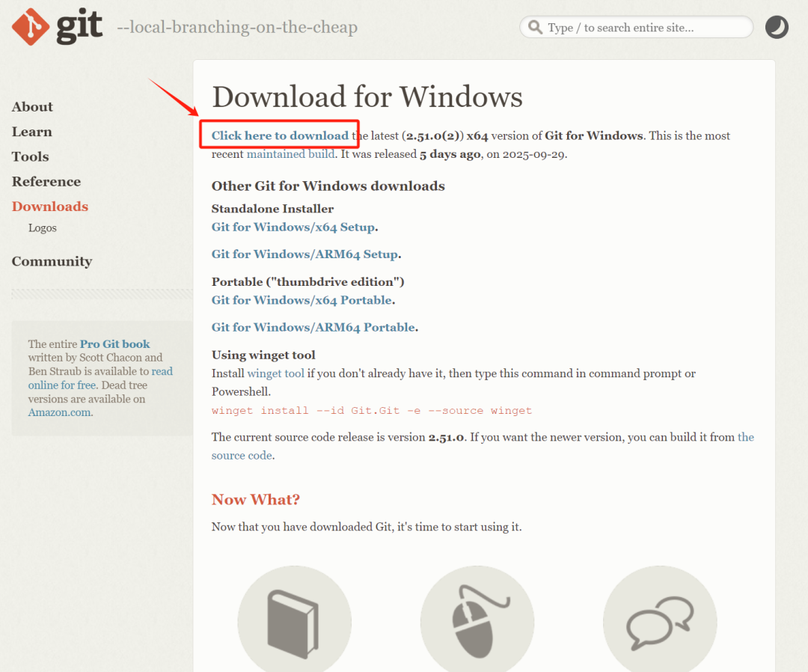Download Git for Windows/ARM64 Setup

304,254
